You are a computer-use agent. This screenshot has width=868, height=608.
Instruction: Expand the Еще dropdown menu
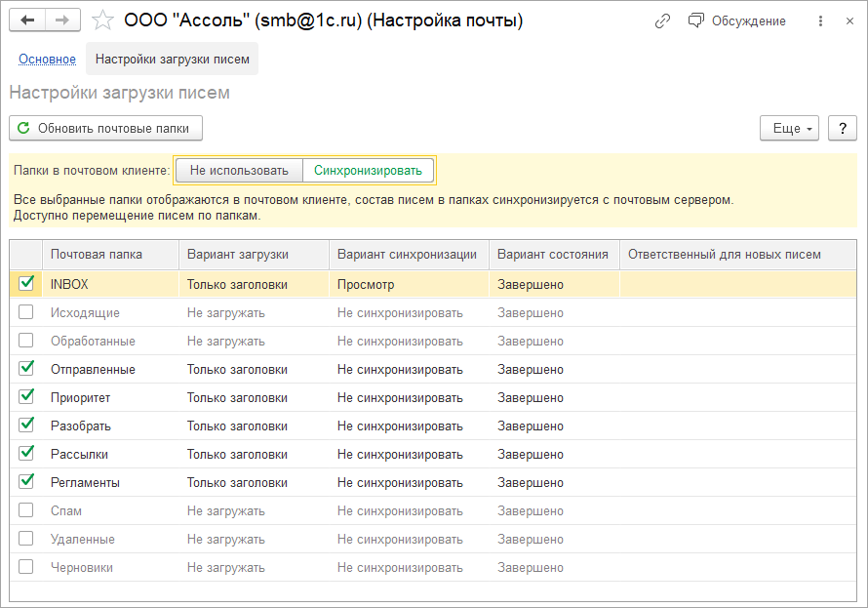789,128
